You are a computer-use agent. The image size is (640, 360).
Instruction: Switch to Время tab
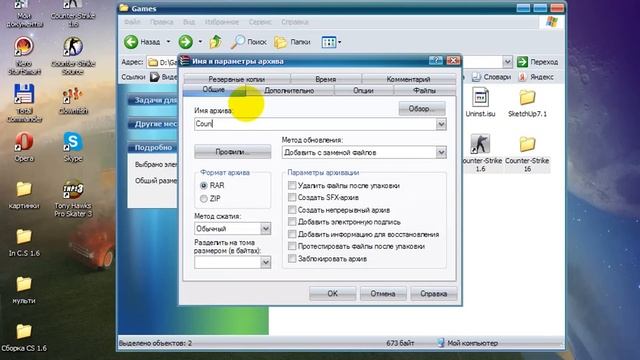click(x=326, y=79)
